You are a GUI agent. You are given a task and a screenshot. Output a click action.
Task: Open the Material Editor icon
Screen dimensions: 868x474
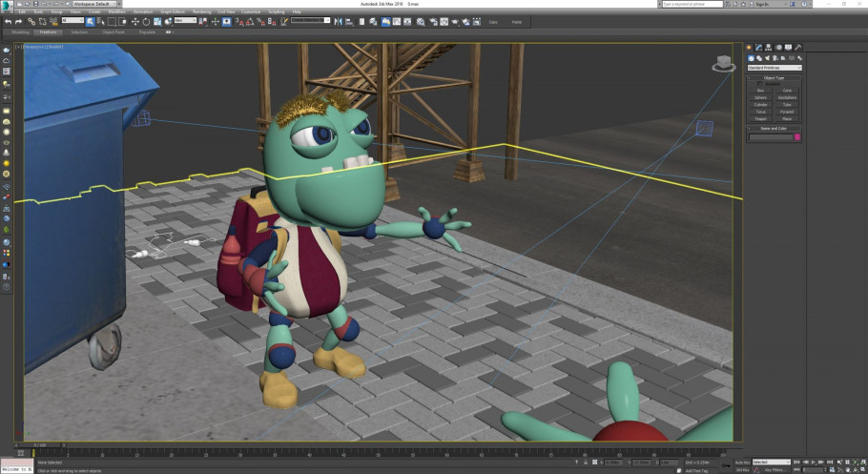point(421,22)
